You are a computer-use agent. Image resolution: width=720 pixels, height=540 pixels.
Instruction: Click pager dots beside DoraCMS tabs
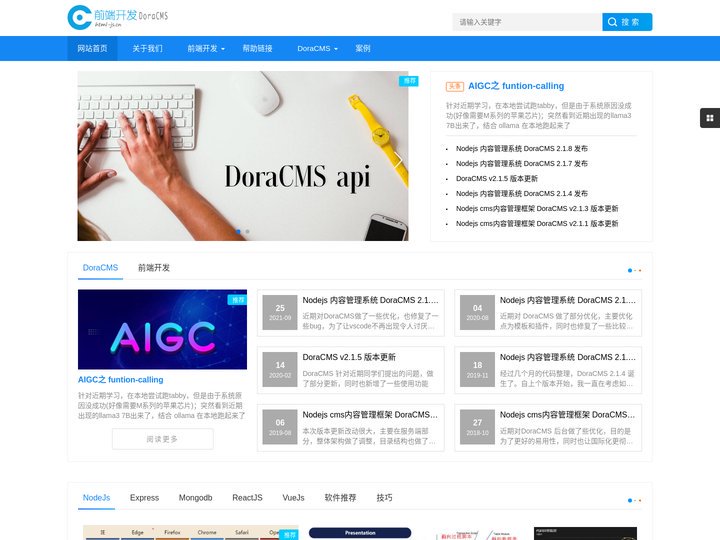(634, 270)
